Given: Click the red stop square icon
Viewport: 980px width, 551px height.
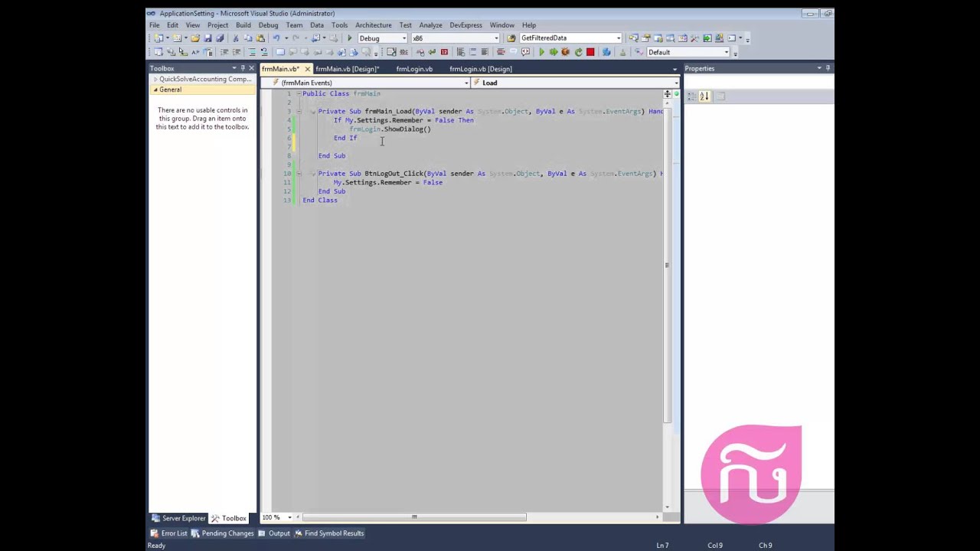Looking at the screenshot, I should click(x=590, y=52).
